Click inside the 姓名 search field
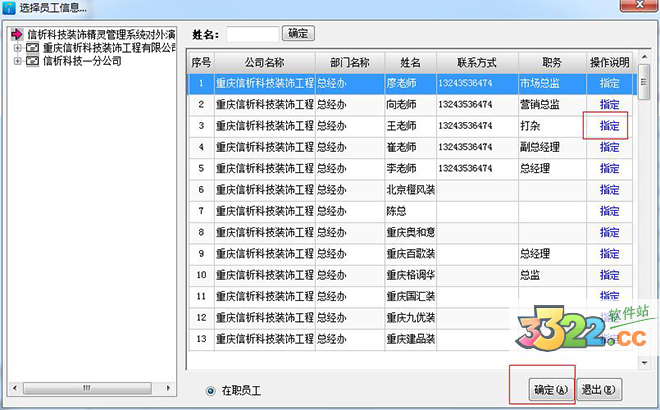660x410 pixels. [253, 34]
